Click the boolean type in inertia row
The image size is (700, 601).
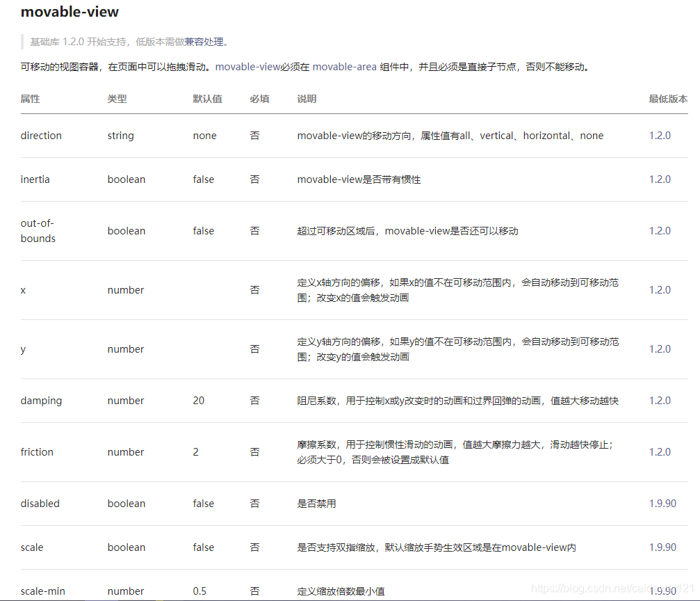[x=127, y=179]
